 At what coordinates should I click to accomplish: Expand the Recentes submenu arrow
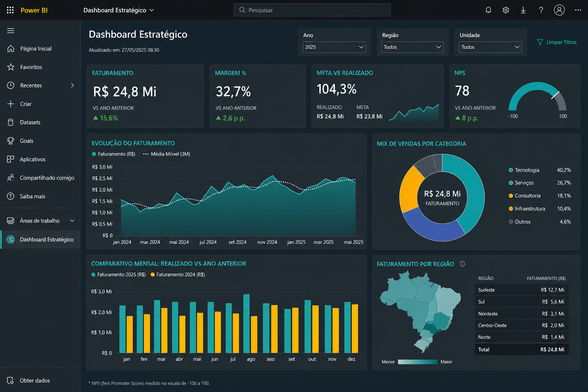[x=72, y=85]
